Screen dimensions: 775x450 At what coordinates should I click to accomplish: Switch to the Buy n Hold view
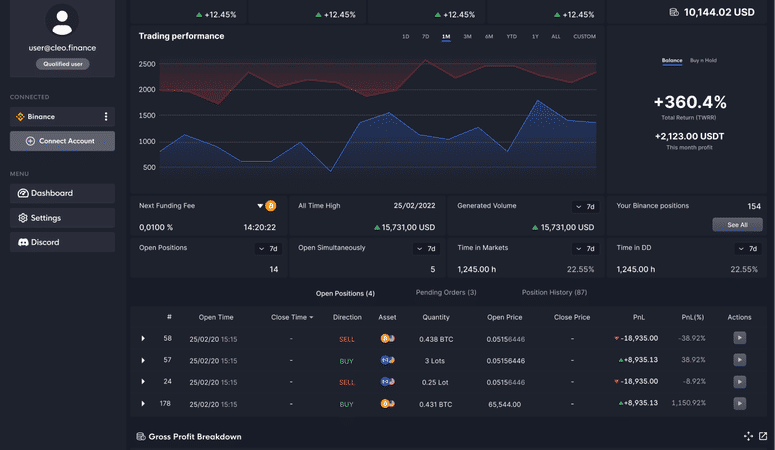(x=703, y=60)
